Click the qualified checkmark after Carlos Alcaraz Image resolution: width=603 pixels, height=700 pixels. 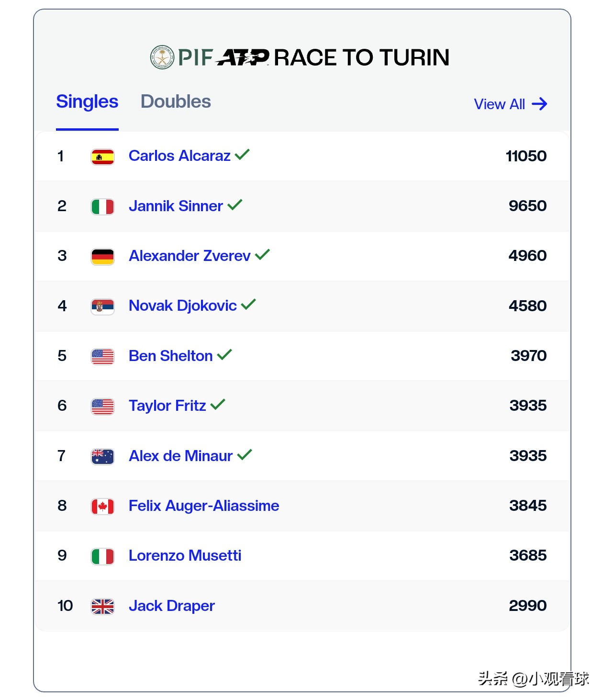[x=242, y=155]
